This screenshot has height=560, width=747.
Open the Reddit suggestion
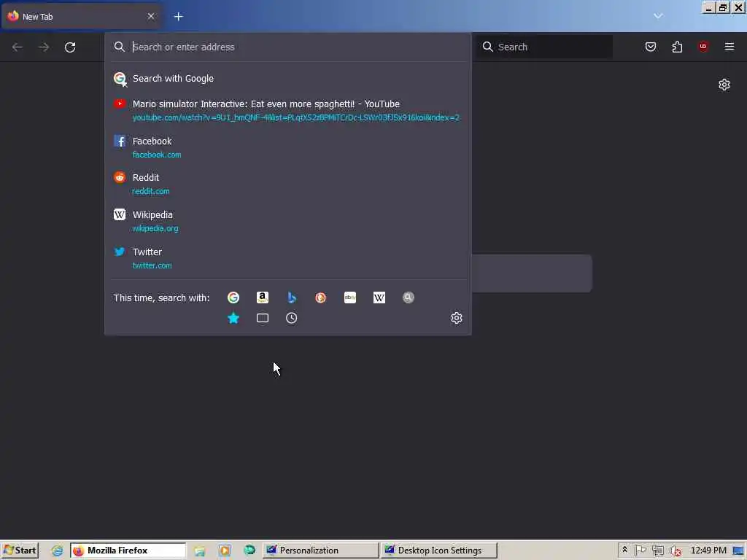tap(287, 184)
